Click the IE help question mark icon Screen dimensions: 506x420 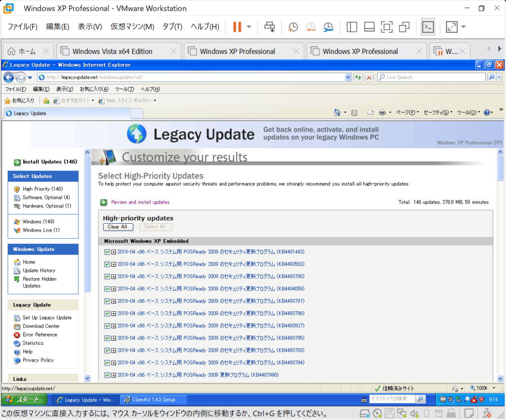(x=487, y=112)
